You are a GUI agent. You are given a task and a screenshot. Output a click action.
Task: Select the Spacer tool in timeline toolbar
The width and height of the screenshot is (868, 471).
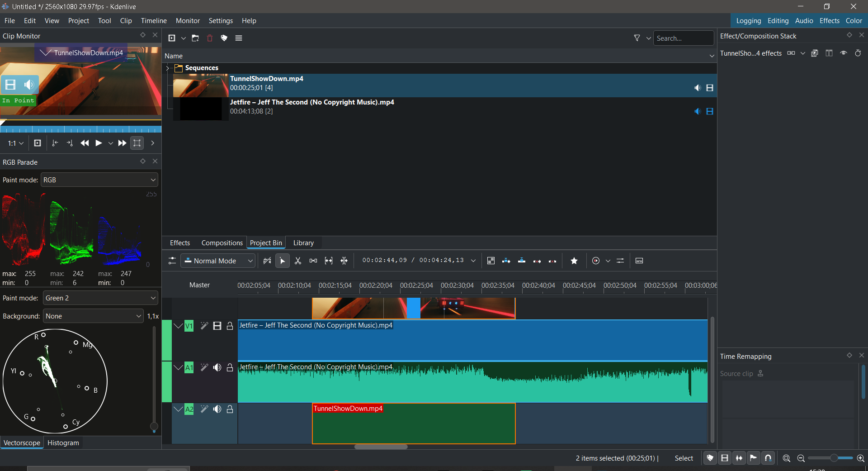[313, 261]
